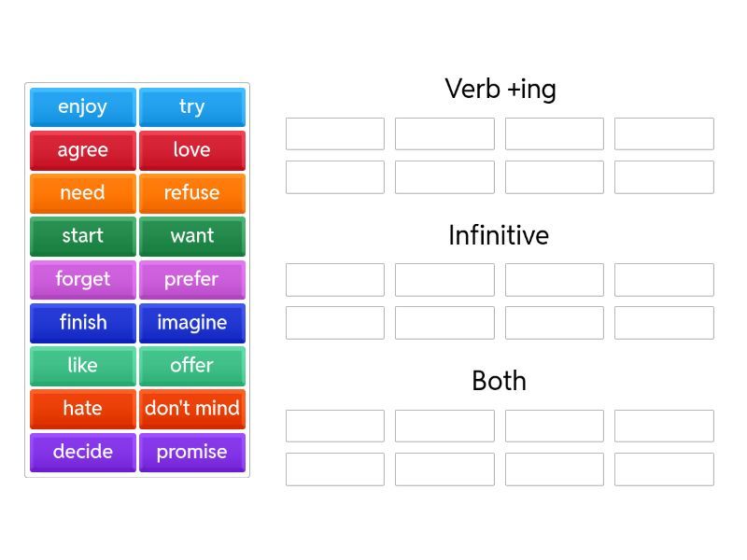Screen dimensions: 747x560
Task: Click the 'hate' word tile
Action: click(82, 409)
